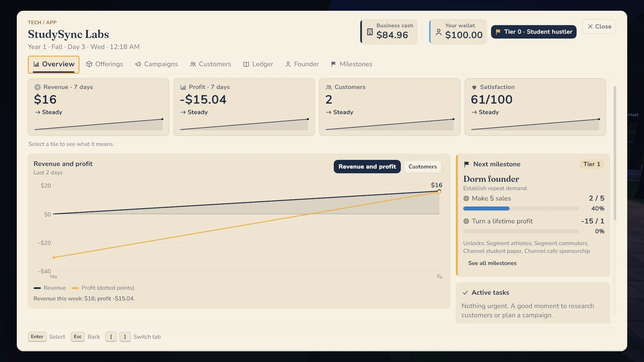Image resolution: width=644 pixels, height=362 pixels.
Task: Select the Revenue and profit chart toggle
Action: [367, 167]
